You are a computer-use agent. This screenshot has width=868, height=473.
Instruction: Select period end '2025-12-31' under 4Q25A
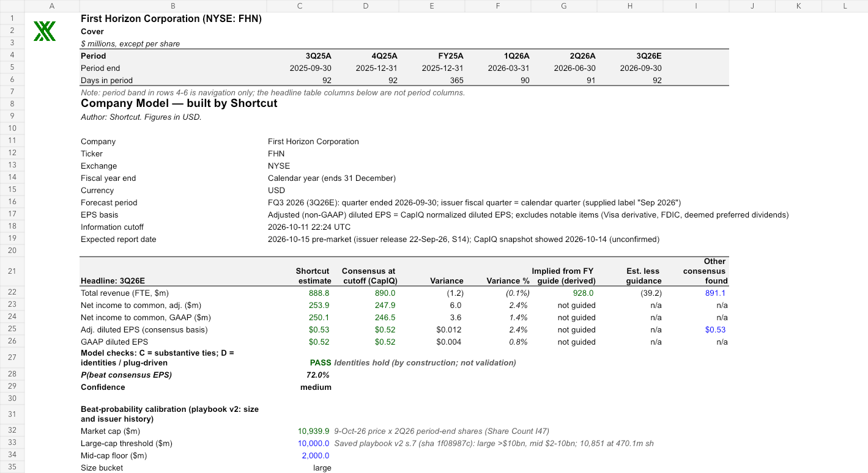pyautogui.click(x=376, y=68)
